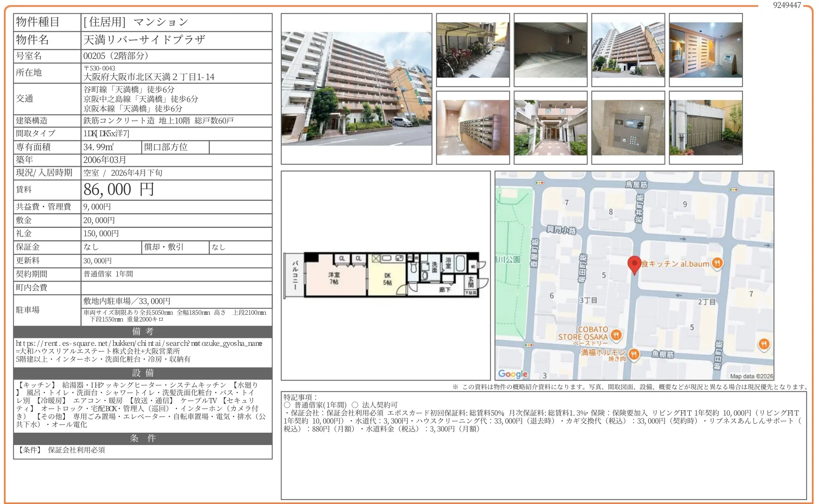The width and height of the screenshot is (819, 504).
Task: Click the traffic light icon near 鳥居筋 top-right
Action: (x=733, y=190)
